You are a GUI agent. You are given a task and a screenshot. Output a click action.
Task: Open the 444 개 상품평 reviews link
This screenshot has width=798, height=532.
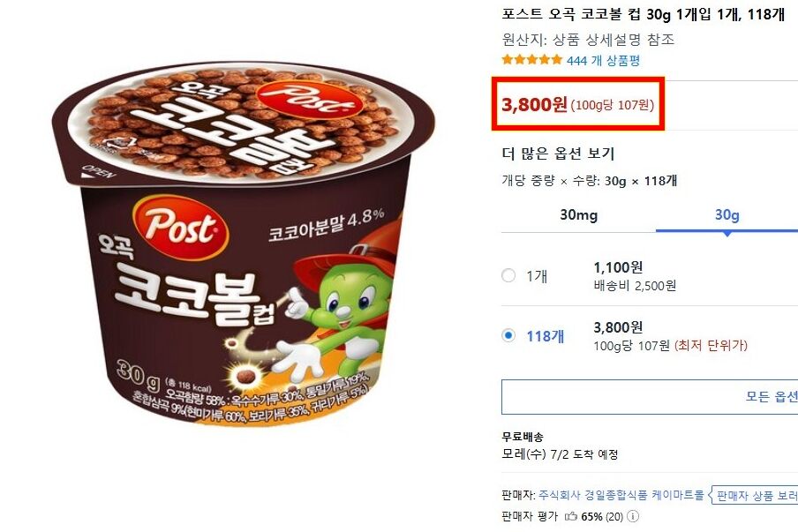603,61
